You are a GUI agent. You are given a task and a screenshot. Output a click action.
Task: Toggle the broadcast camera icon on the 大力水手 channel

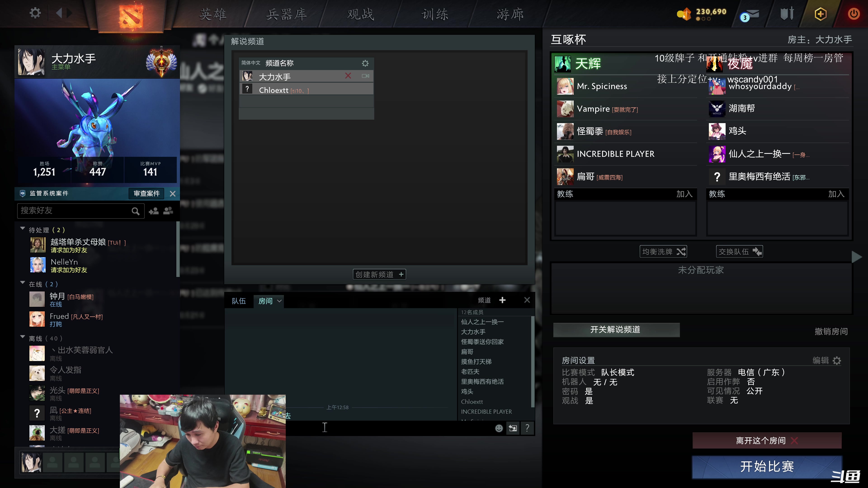click(365, 76)
